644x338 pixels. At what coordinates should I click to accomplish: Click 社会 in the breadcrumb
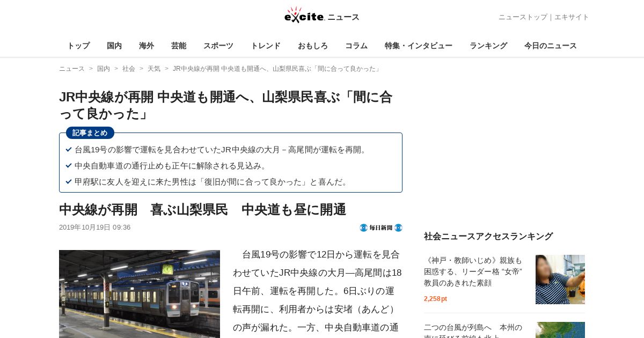pos(129,69)
